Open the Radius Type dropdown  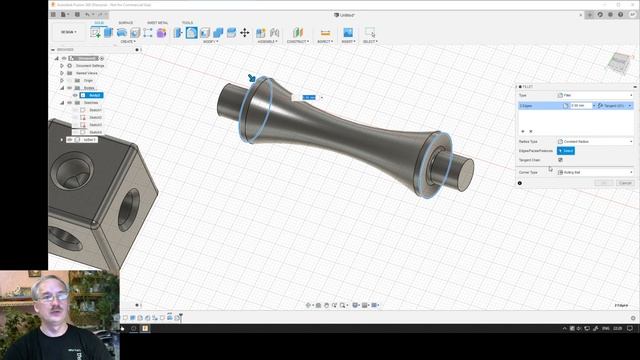click(x=595, y=141)
